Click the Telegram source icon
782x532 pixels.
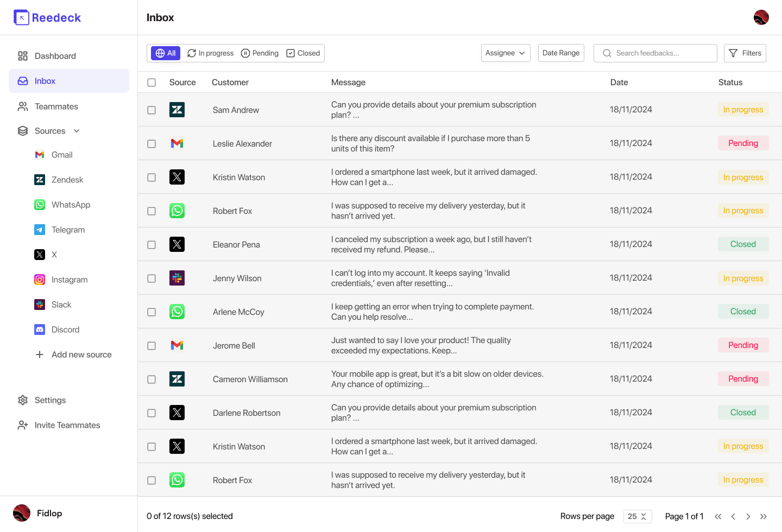pyautogui.click(x=39, y=230)
